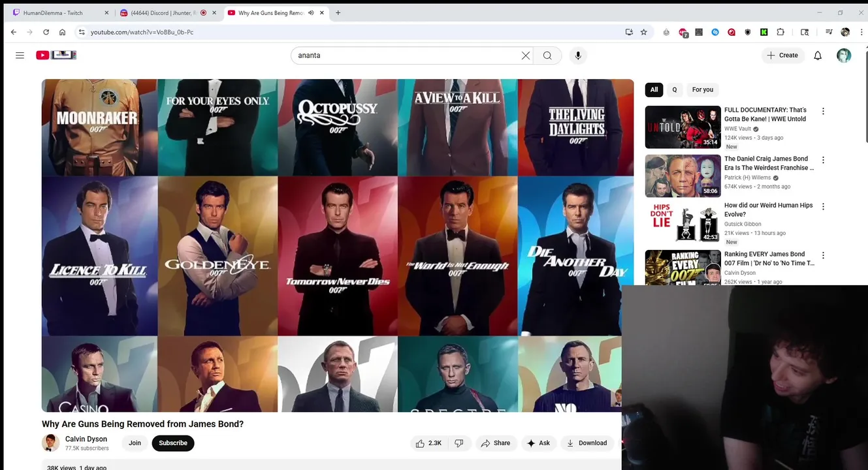Open How did our Weird Human Hips Evolve title
Viewport: 868px width, 470px height.
(769, 210)
